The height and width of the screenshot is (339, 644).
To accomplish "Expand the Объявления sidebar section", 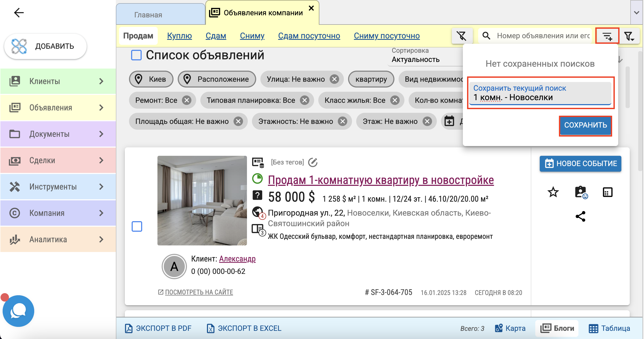I will [x=58, y=108].
